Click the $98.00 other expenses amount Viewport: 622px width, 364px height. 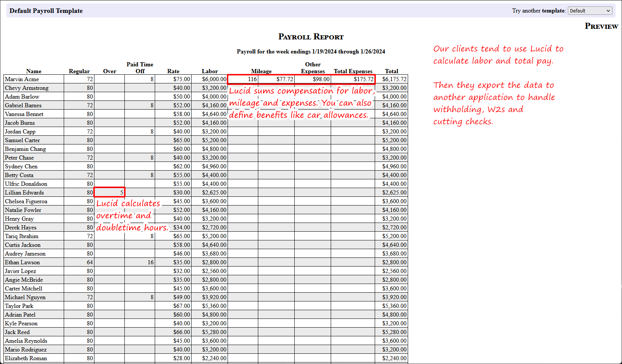pos(313,79)
